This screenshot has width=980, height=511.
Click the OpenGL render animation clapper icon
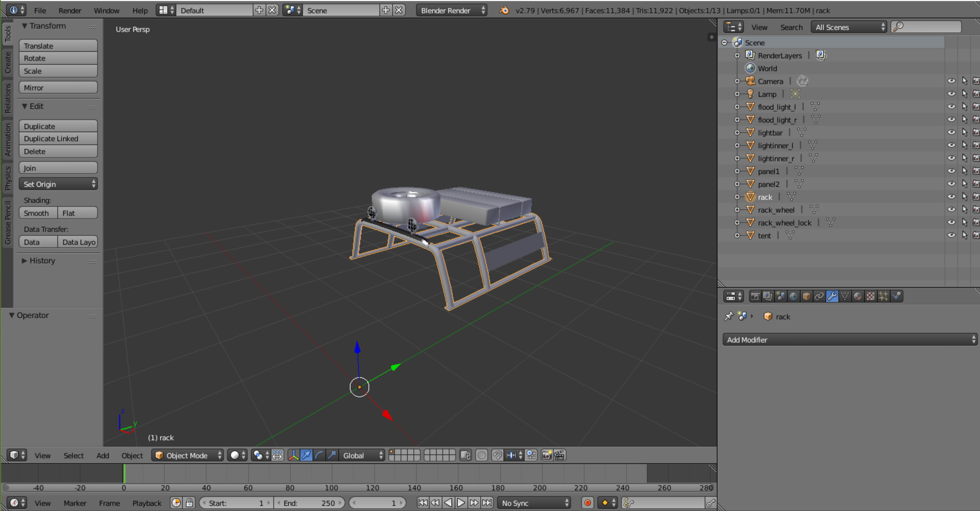pyautogui.click(x=560, y=455)
